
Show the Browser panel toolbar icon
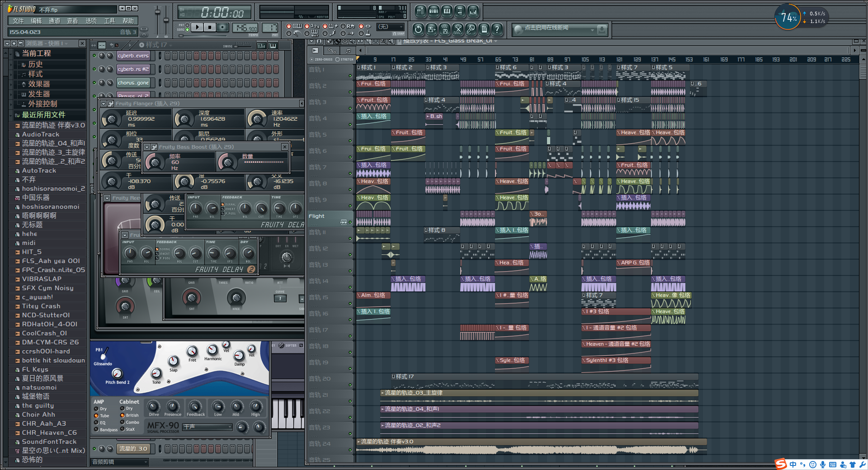[460, 11]
